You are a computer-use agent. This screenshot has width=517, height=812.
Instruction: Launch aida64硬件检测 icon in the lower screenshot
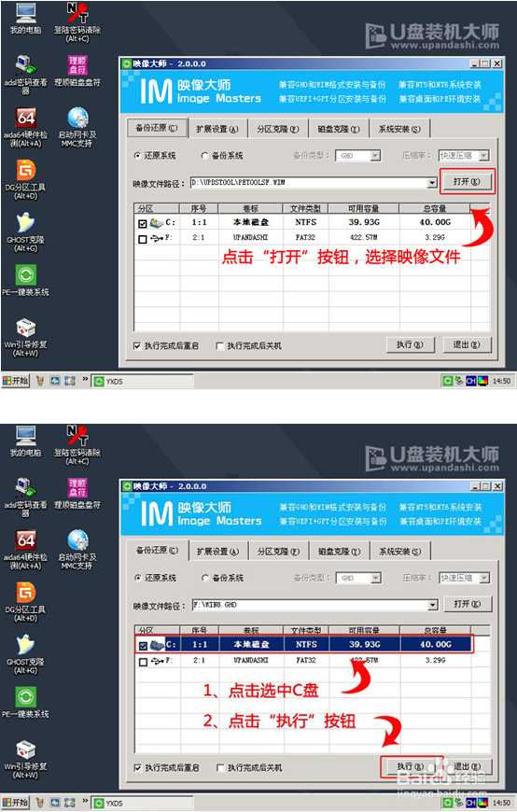25,550
